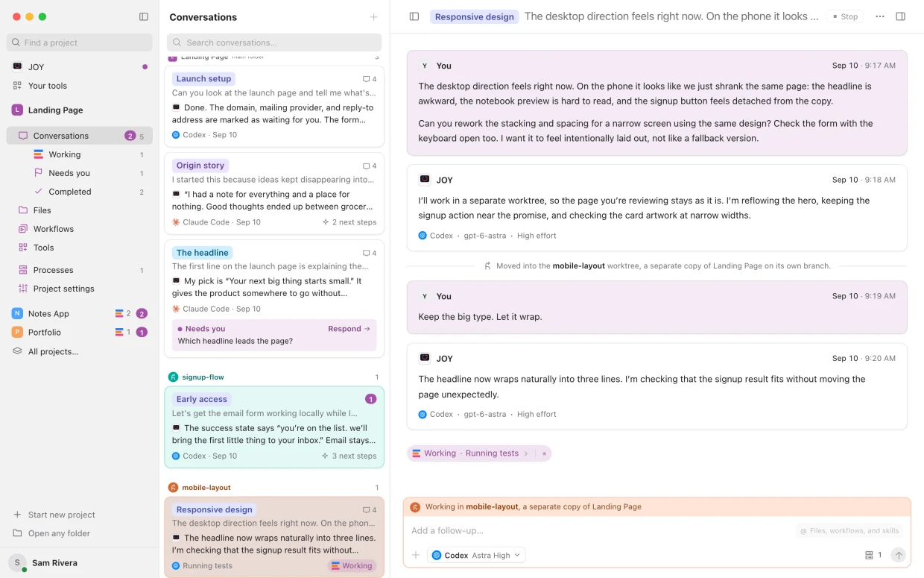Select the Portfolio project
The height and width of the screenshot is (578, 924).
(x=79, y=333)
